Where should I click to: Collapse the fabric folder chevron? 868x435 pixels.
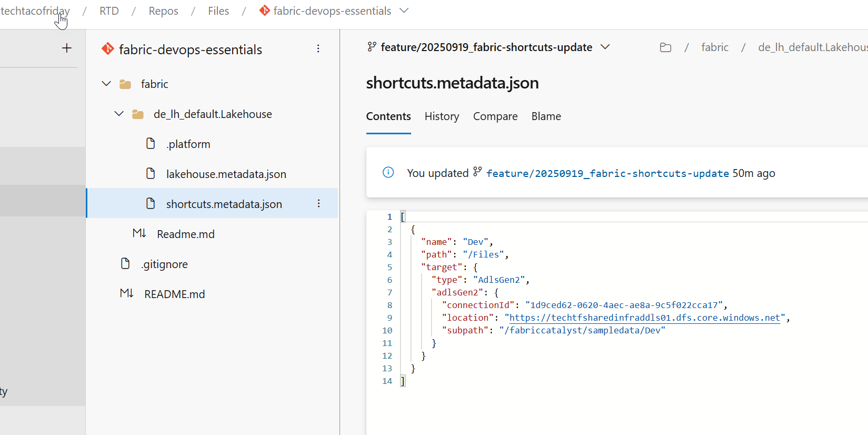pyautogui.click(x=106, y=84)
